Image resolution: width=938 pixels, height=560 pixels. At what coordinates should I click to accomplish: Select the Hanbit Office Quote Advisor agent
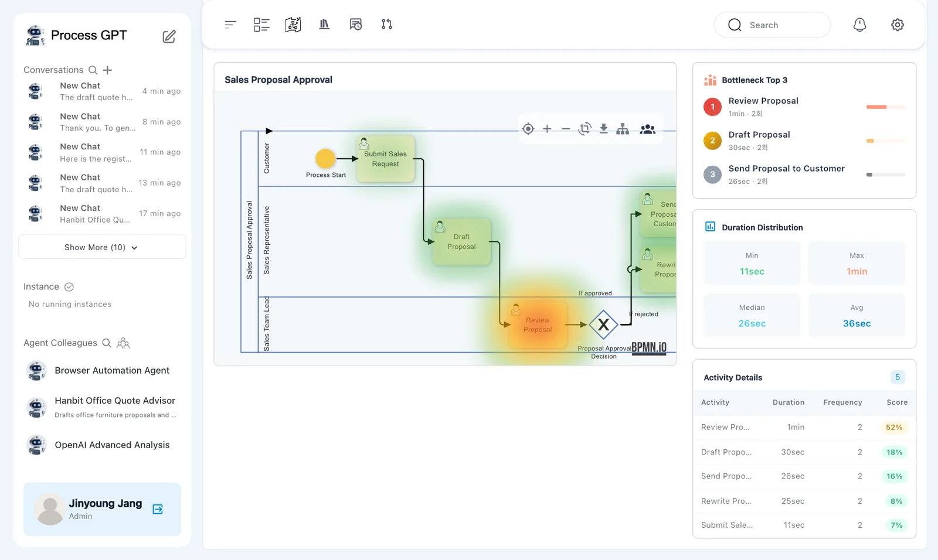102,407
